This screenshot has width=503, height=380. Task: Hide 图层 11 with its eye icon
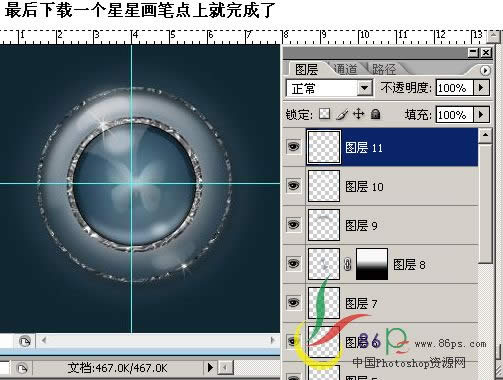(293, 147)
